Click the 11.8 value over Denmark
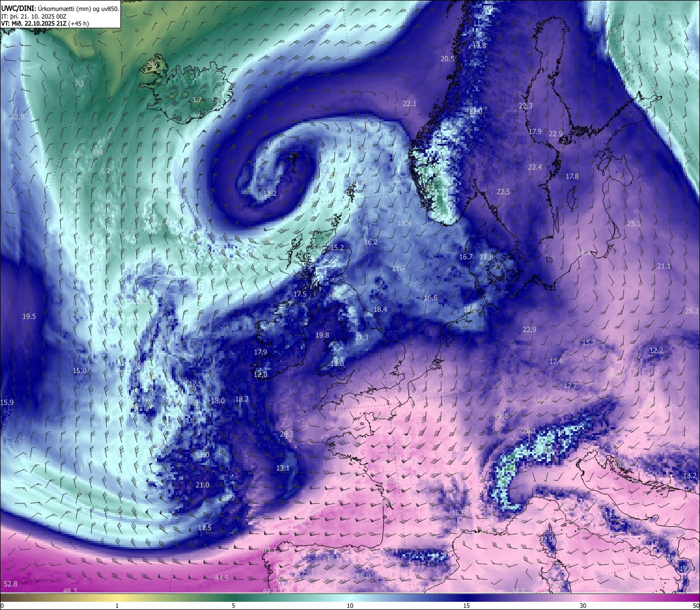700x610 pixels. click(486, 257)
